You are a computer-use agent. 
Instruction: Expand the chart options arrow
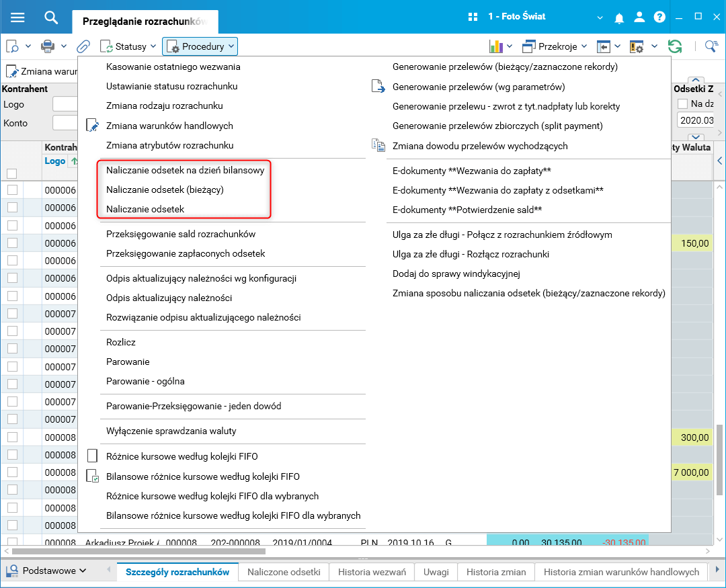(x=510, y=46)
